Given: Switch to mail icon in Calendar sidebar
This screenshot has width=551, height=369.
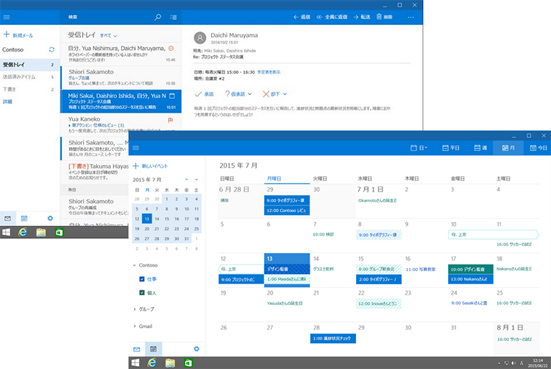Looking at the screenshot, I should pyautogui.click(x=136, y=349).
